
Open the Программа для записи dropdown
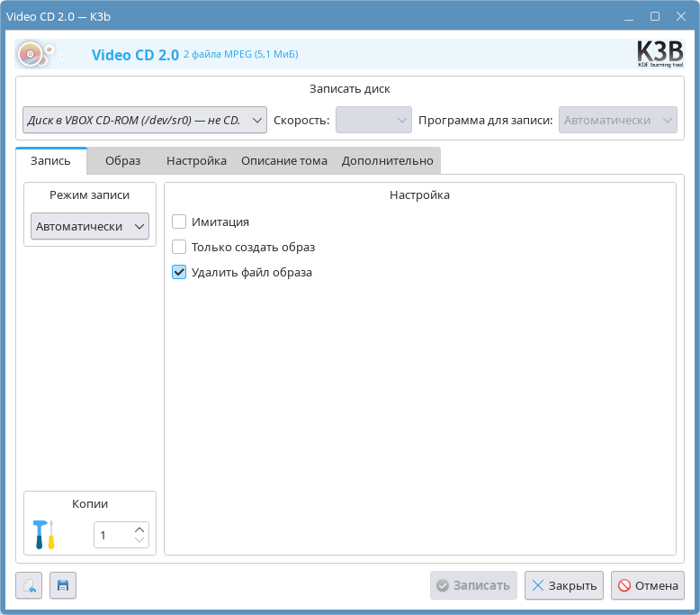tap(618, 120)
